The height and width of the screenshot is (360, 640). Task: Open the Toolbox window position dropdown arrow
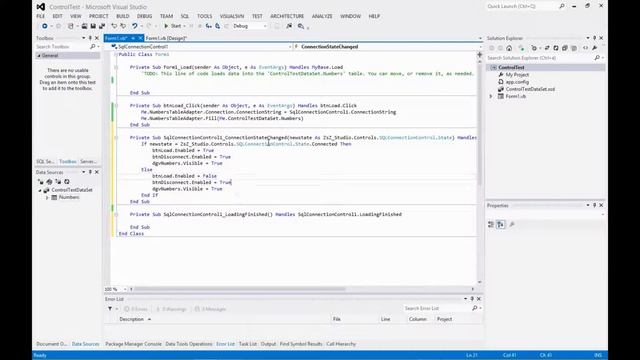(83, 38)
